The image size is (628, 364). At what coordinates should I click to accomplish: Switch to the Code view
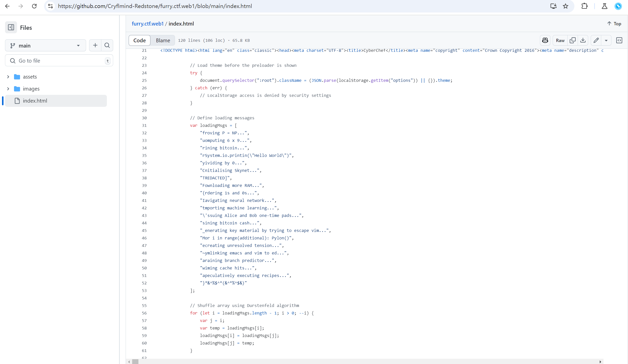pos(139,40)
